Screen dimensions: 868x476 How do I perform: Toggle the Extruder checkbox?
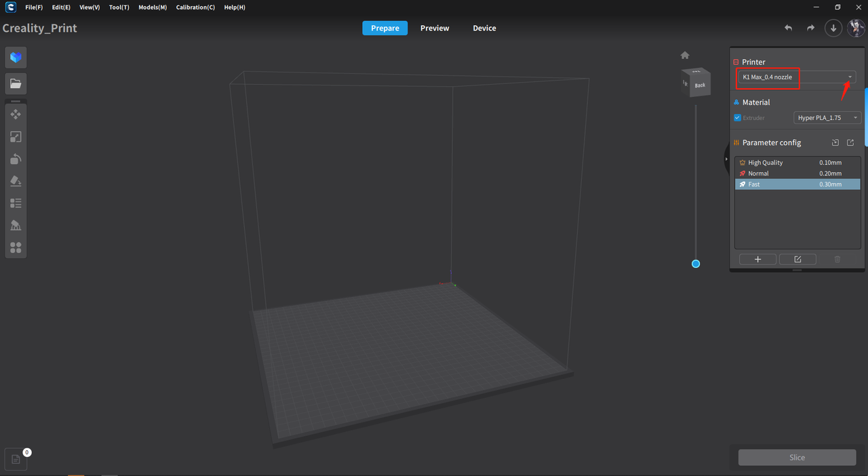click(x=737, y=118)
